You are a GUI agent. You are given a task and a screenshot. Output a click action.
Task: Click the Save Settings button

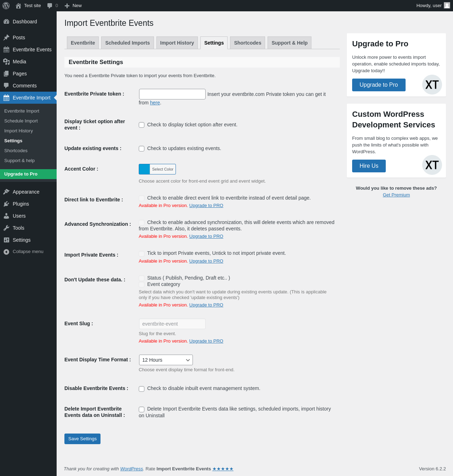pyautogui.click(x=82, y=439)
